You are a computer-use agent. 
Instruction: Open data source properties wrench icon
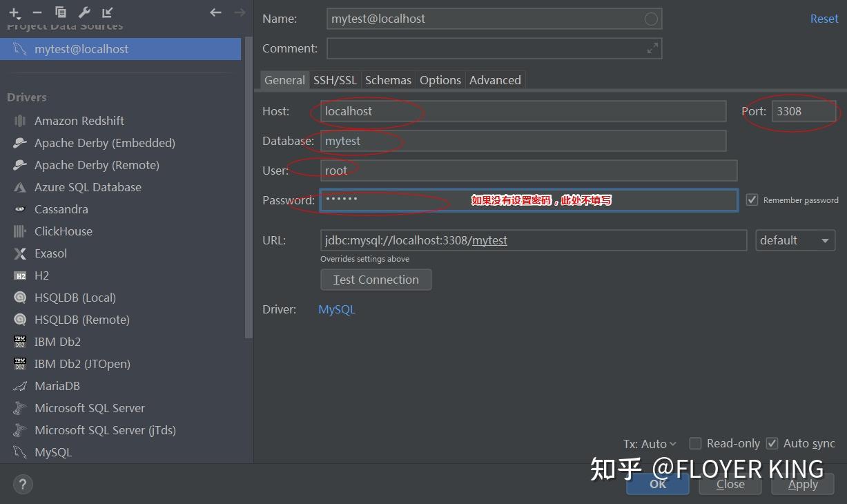[84, 12]
